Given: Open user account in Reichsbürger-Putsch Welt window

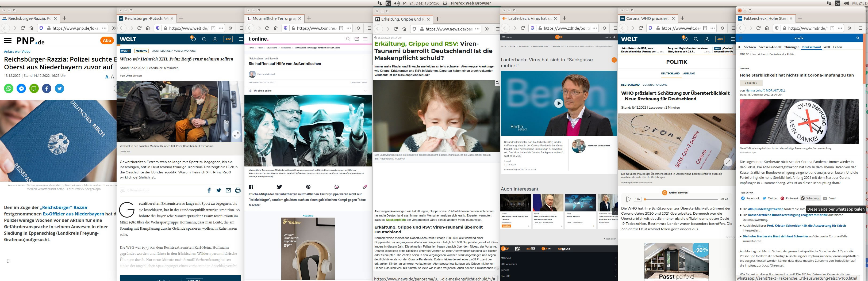Looking at the screenshot, I should 215,39.
